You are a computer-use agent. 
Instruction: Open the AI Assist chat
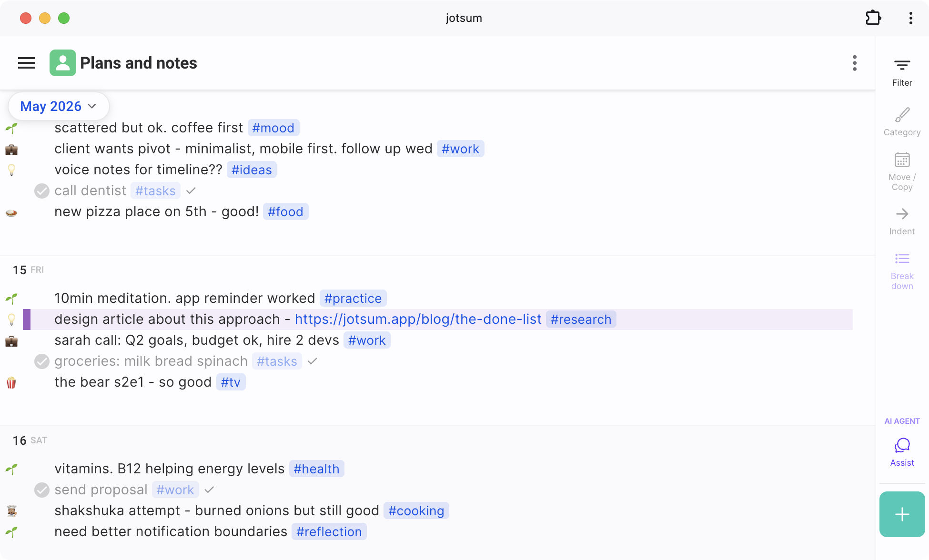pos(902,452)
